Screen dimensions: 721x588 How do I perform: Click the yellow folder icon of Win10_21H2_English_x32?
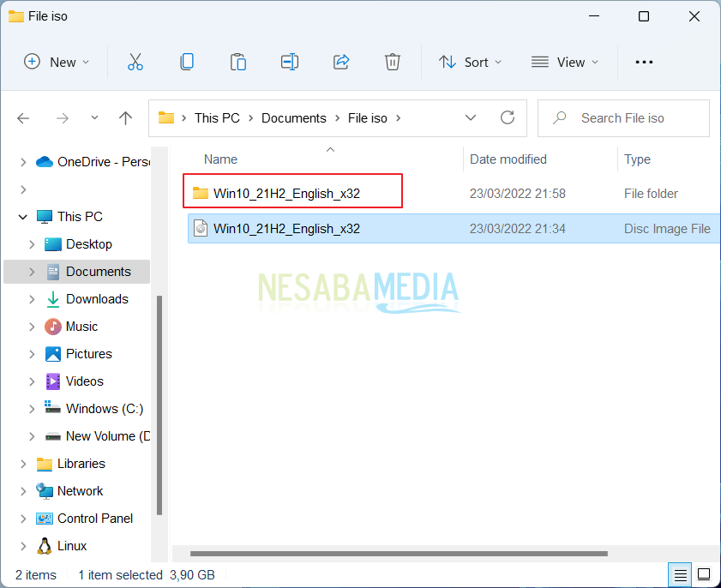[201, 193]
